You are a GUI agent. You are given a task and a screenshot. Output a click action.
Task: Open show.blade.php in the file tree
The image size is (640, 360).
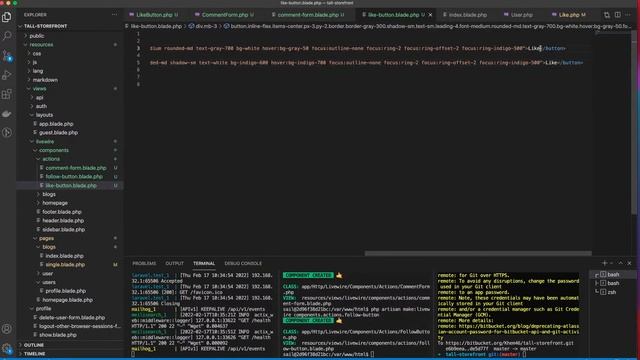click(58, 335)
